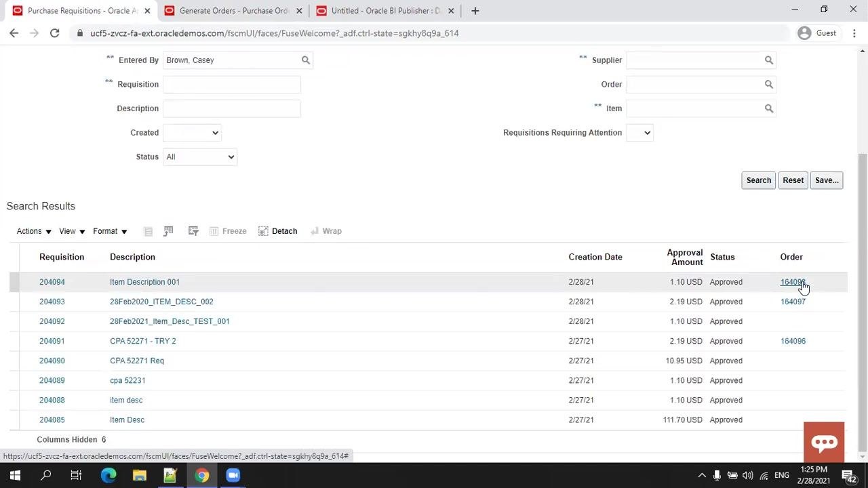Open the 'CPA 52271 - TRY 2' description link
This screenshot has width=868, height=488.
143,341
